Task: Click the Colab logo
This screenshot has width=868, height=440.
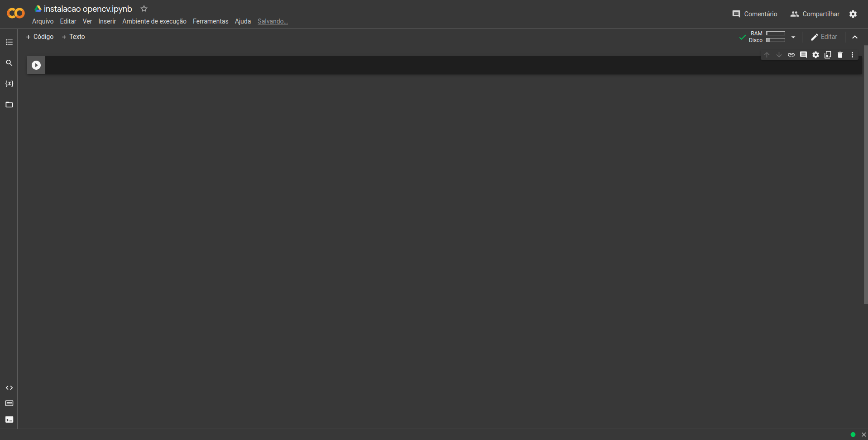Action: click(x=16, y=14)
